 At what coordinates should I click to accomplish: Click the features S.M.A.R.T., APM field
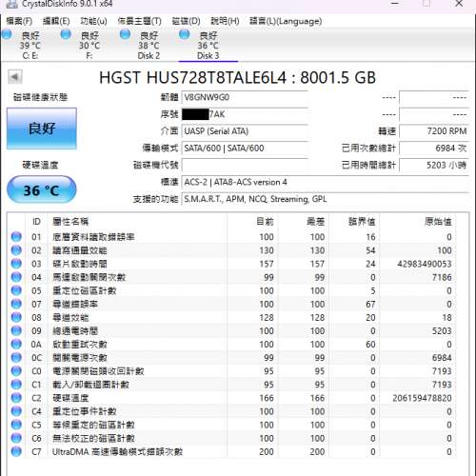pyautogui.click(x=325, y=199)
